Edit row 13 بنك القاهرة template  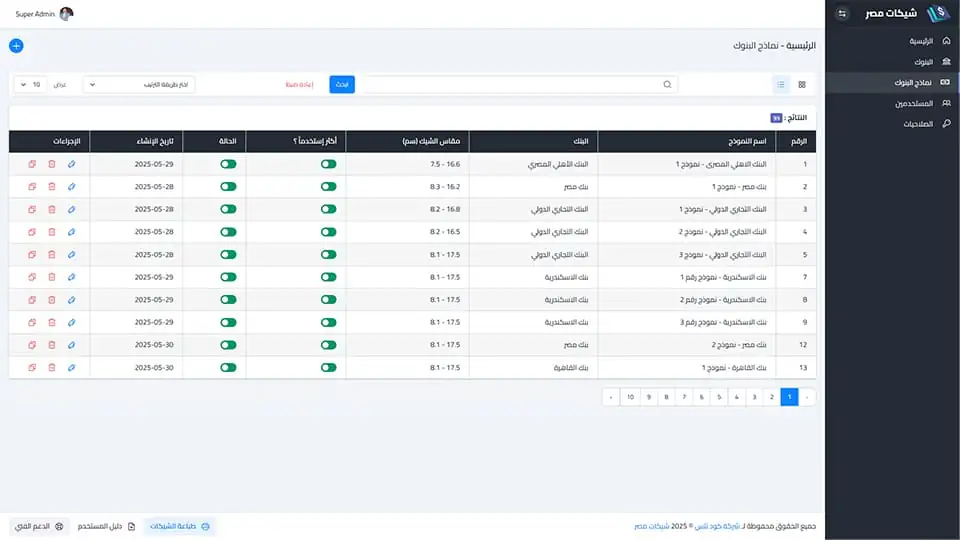pos(72,368)
